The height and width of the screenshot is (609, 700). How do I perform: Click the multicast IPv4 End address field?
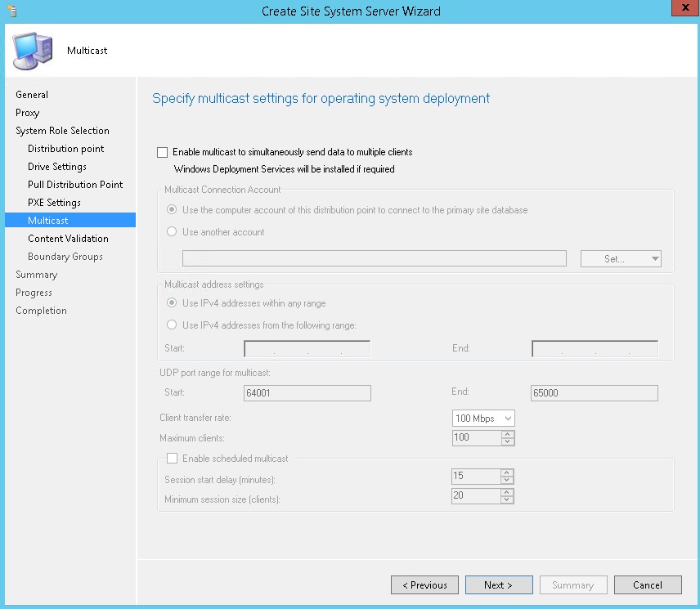point(595,349)
